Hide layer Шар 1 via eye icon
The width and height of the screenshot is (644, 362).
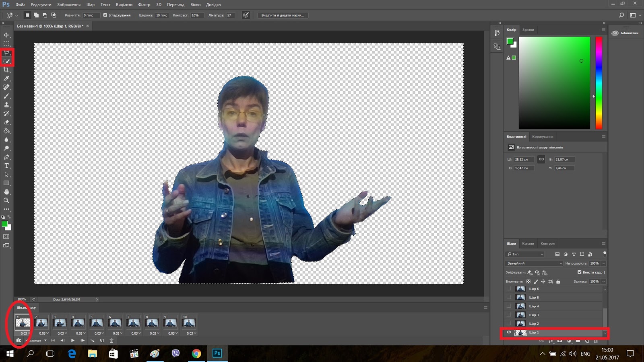click(509, 332)
